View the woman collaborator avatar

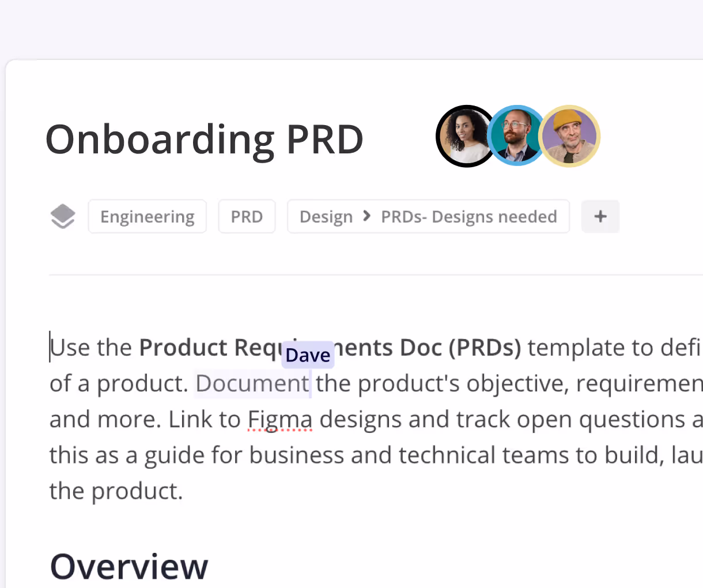[x=466, y=136]
